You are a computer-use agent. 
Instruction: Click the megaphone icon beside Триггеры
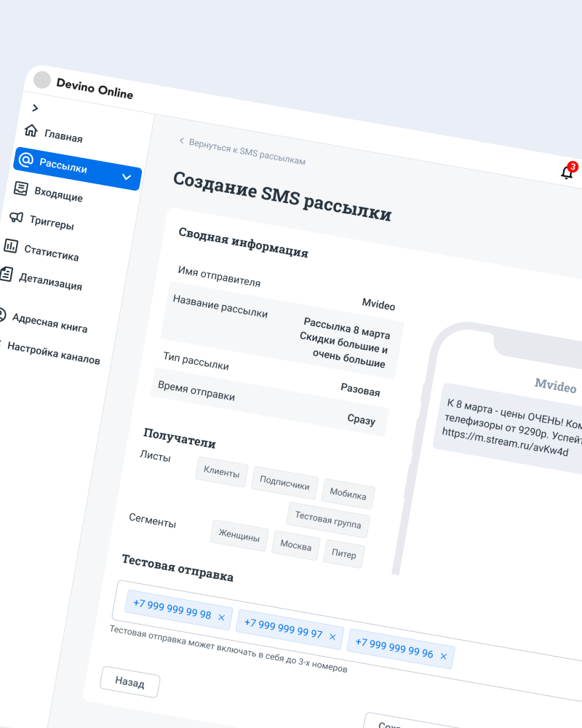pyautogui.click(x=16, y=217)
